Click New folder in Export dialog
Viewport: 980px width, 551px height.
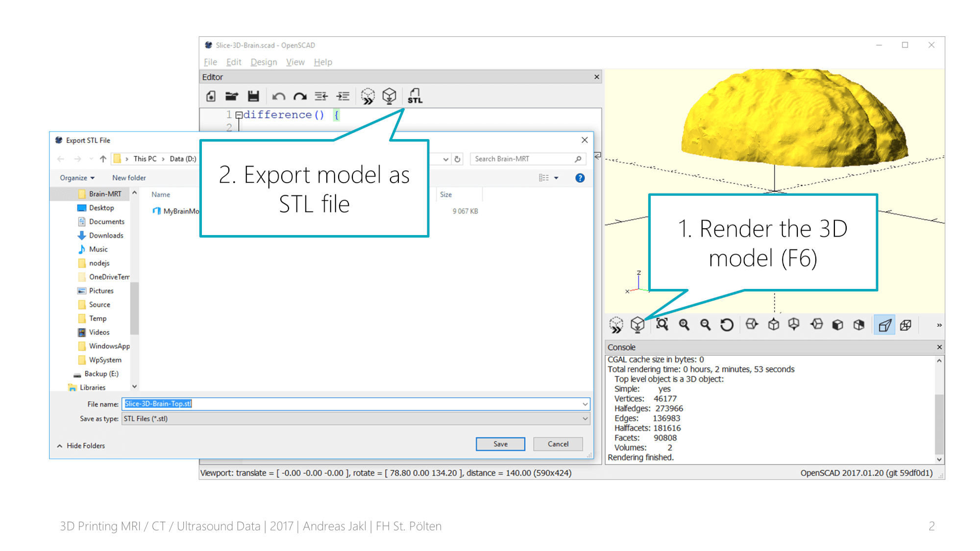[129, 178]
